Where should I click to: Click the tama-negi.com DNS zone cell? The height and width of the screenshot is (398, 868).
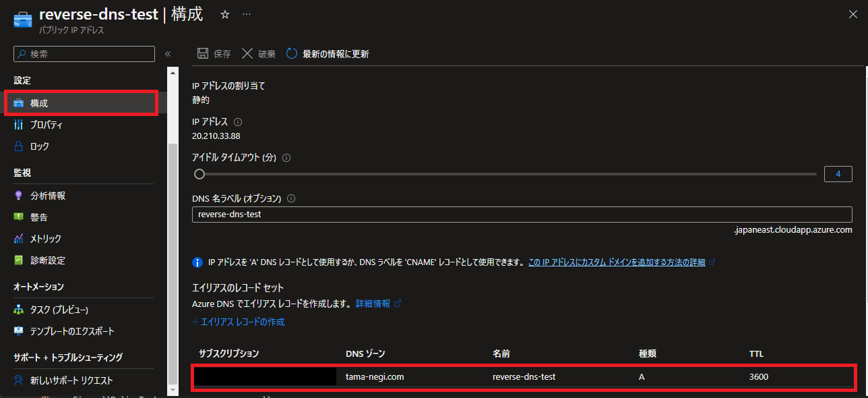click(x=375, y=377)
